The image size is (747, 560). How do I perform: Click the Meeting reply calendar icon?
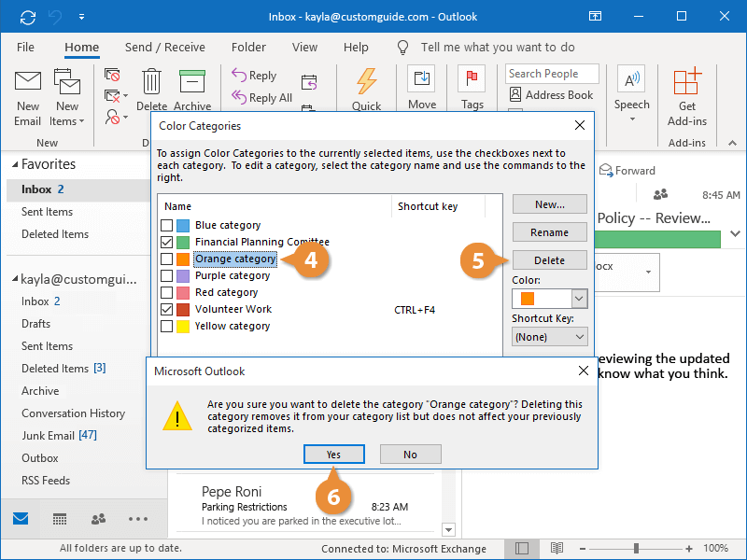pyautogui.click(x=309, y=82)
